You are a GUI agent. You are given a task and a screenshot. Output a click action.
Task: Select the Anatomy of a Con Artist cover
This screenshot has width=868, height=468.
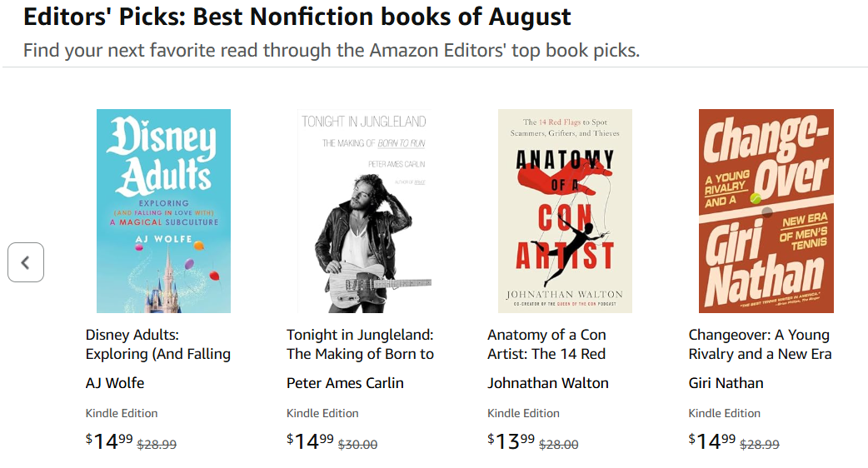pyautogui.click(x=565, y=211)
